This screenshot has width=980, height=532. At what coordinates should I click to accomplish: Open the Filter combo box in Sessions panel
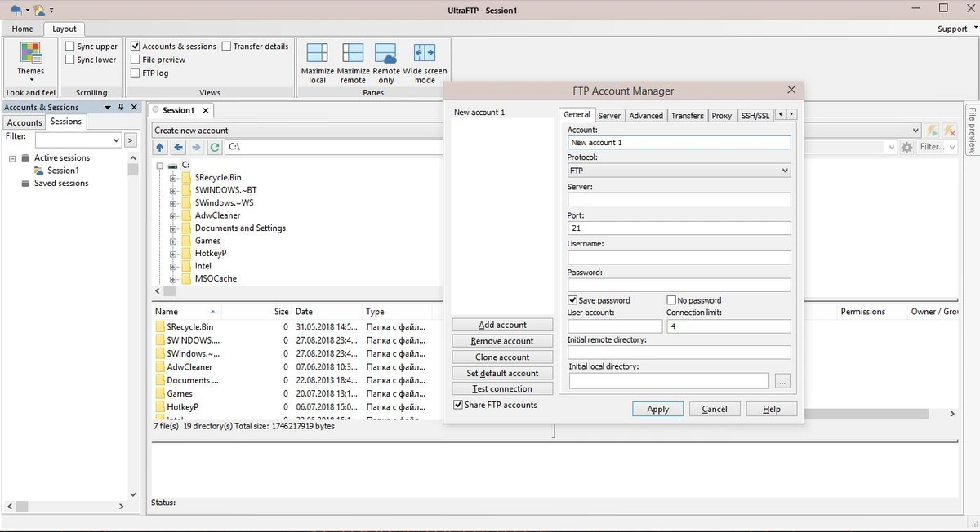(x=116, y=140)
